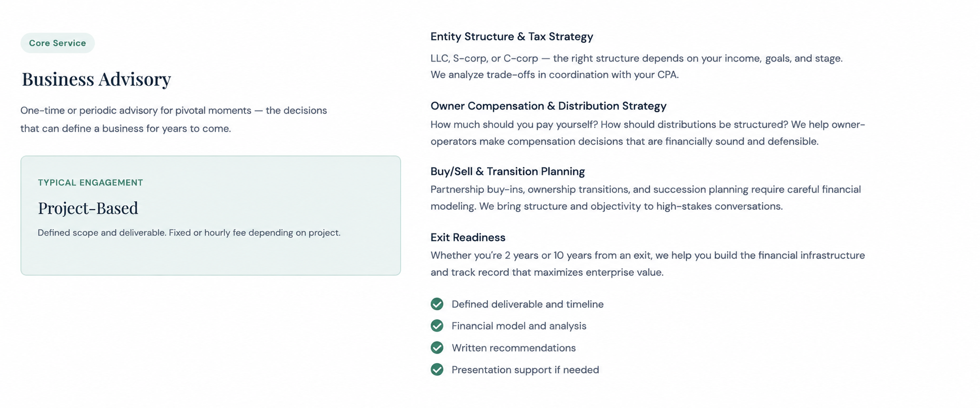Click the One-time or periodic advisory description

click(x=174, y=120)
